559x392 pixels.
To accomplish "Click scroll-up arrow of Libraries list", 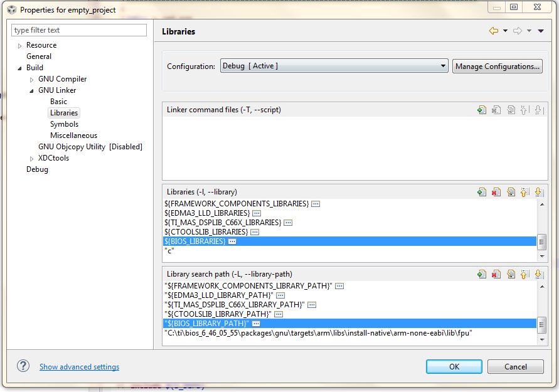I will (x=542, y=204).
